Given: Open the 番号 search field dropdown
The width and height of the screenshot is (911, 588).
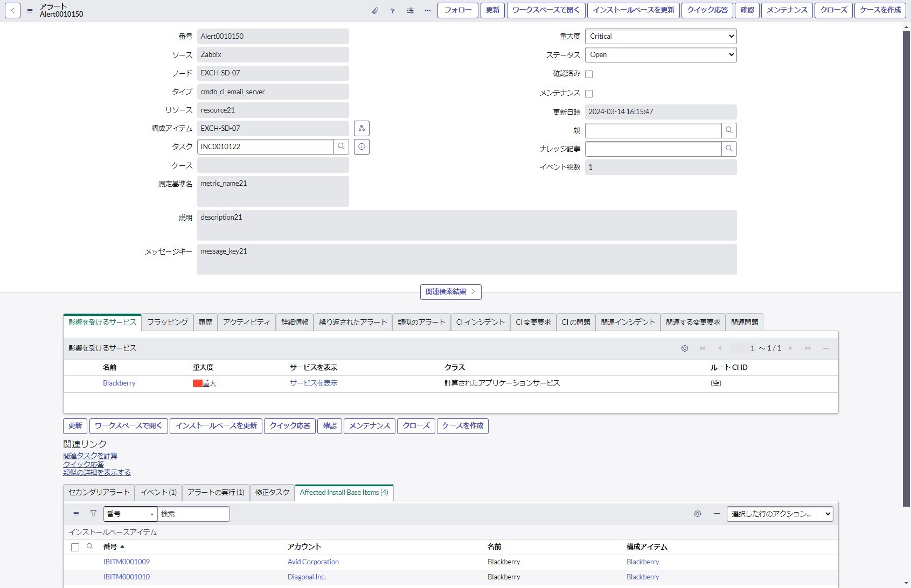Looking at the screenshot, I should tap(130, 514).
